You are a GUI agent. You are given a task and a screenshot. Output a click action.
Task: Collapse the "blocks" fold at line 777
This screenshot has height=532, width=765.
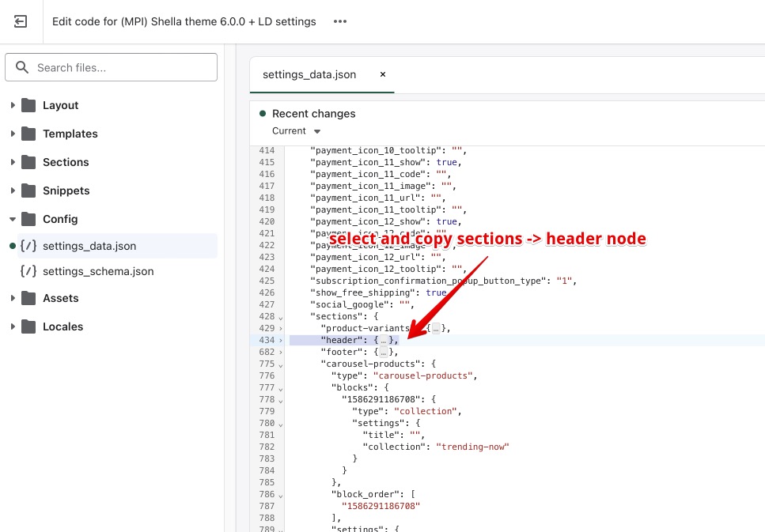281,389
